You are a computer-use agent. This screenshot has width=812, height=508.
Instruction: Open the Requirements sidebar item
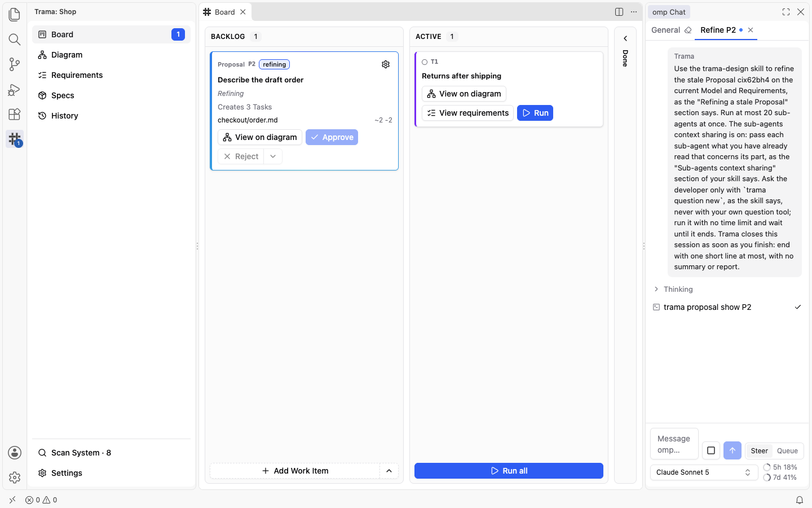[111, 75]
